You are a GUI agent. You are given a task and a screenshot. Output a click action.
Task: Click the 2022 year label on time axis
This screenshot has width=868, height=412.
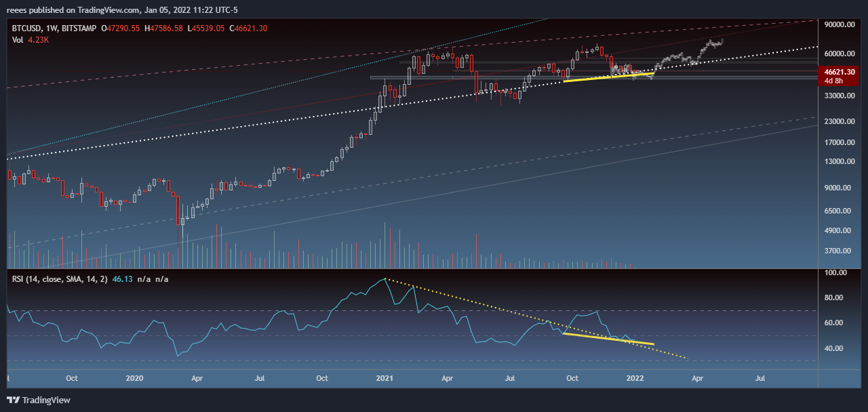tap(635, 377)
